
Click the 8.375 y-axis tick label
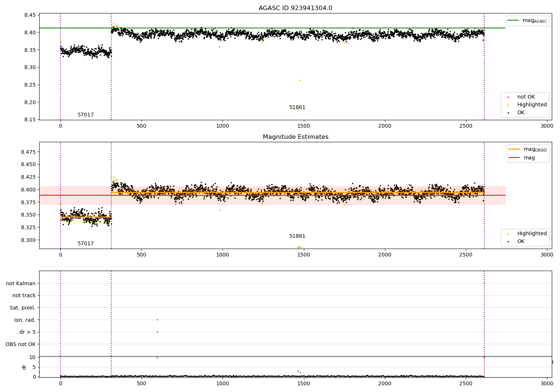(29, 202)
